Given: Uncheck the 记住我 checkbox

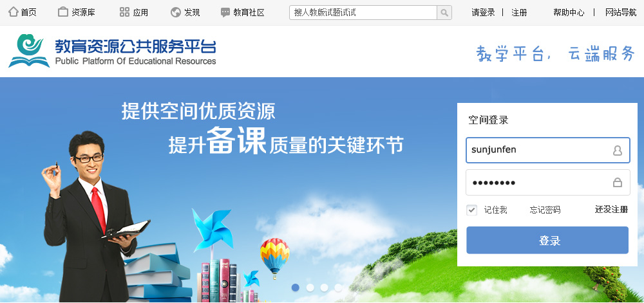Looking at the screenshot, I should pos(471,210).
